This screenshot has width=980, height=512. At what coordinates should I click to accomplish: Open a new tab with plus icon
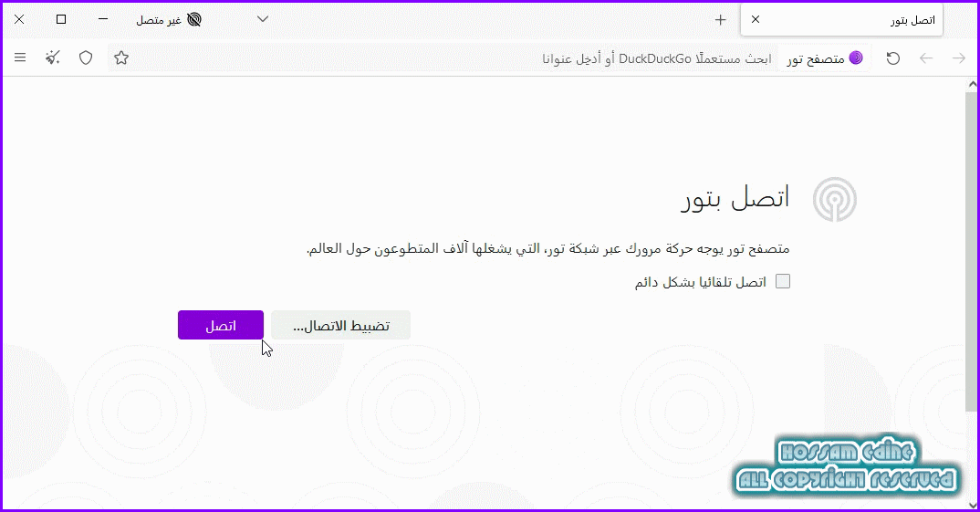pos(721,20)
